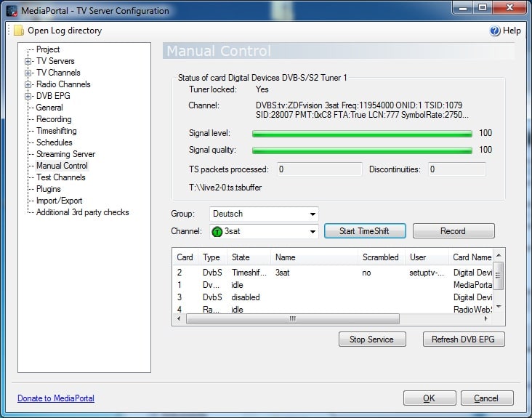Expand the TV Servers tree node
This screenshot has width=532, height=418.
pyautogui.click(x=28, y=61)
